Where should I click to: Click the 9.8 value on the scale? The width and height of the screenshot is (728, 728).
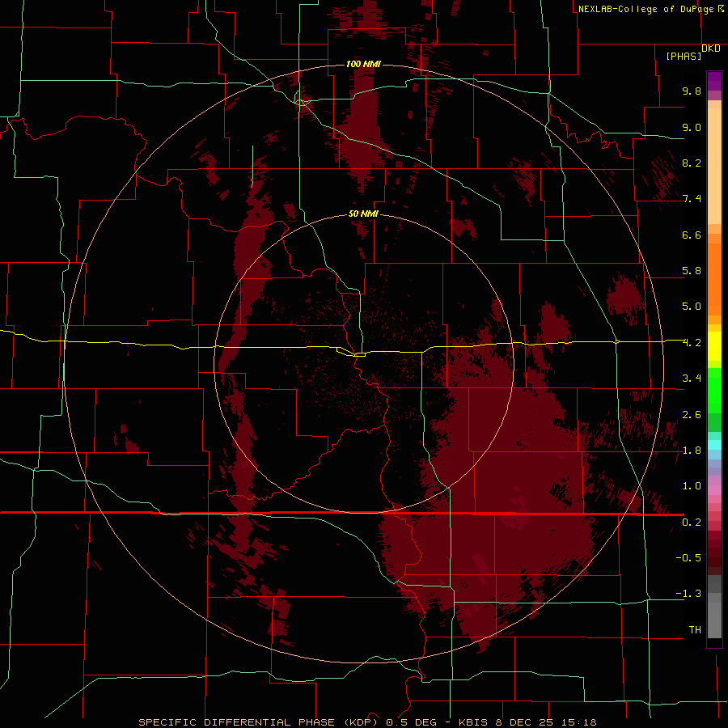point(692,91)
